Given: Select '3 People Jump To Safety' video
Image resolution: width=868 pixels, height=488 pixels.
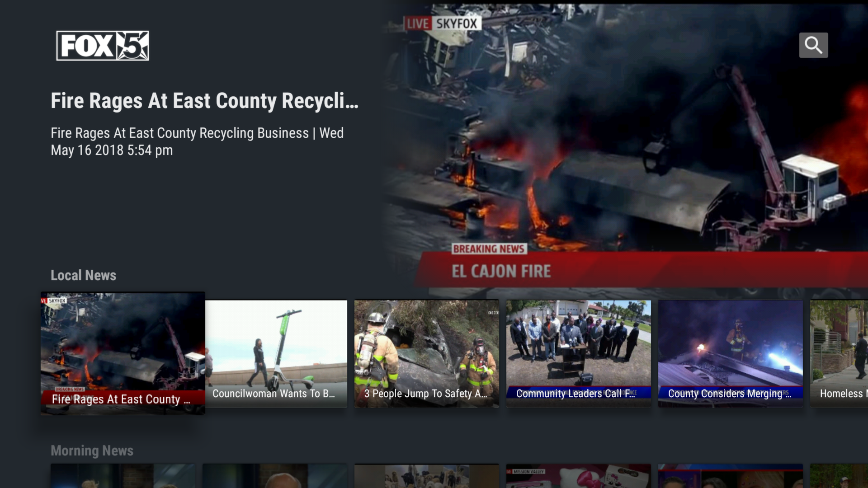Looking at the screenshot, I should (425, 354).
